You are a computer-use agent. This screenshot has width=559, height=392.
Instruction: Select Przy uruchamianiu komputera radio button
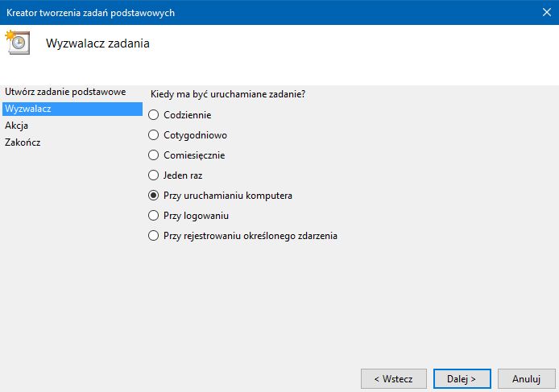pyautogui.click(x=154, y=196)
